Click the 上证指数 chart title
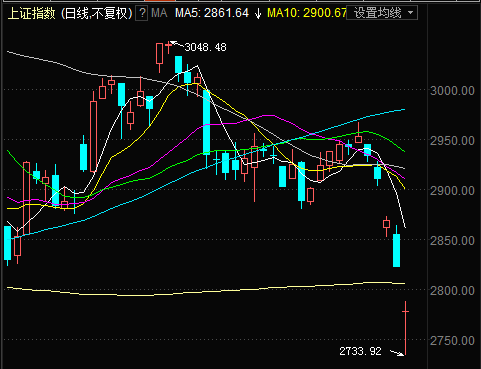481x369 pixels. point(31,14)
